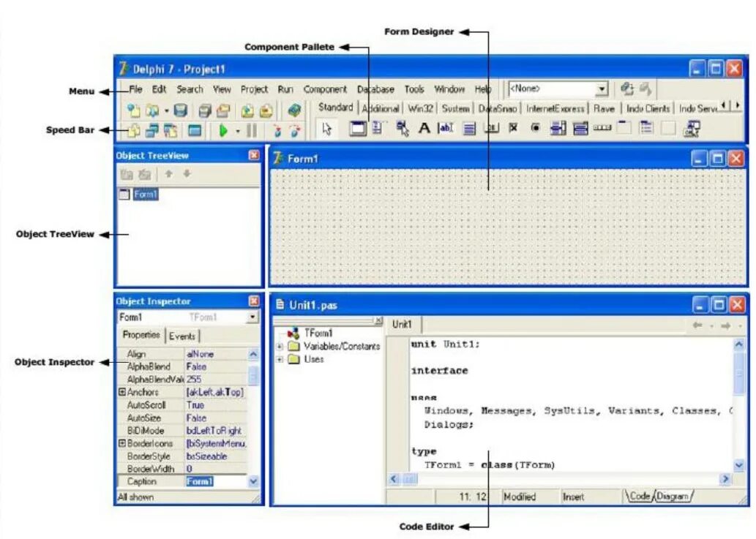Viewport: 756px width, 539px height.
Task: Click Add File to Project icon
Action: pyautogui.click(x=247, y=111)
